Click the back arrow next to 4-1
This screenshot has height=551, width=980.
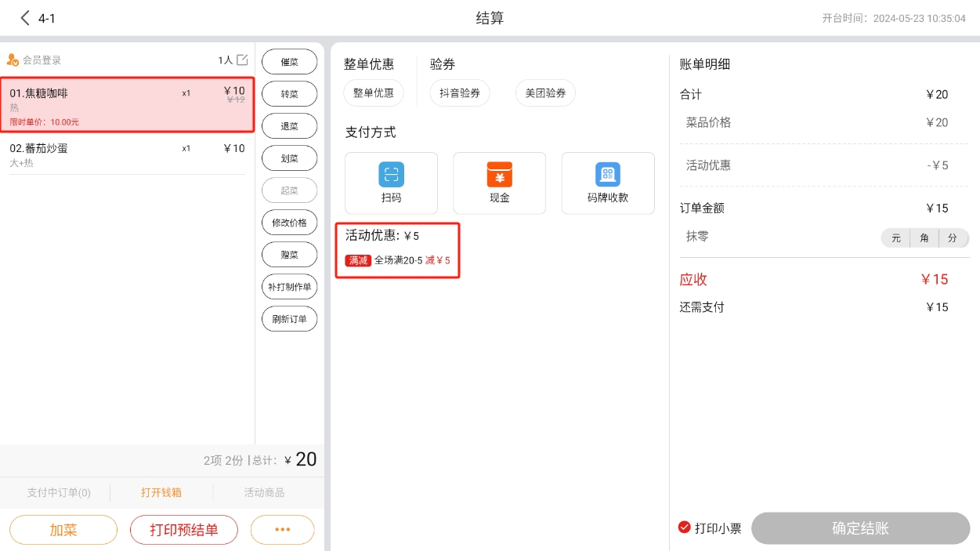tap(25, 18)
